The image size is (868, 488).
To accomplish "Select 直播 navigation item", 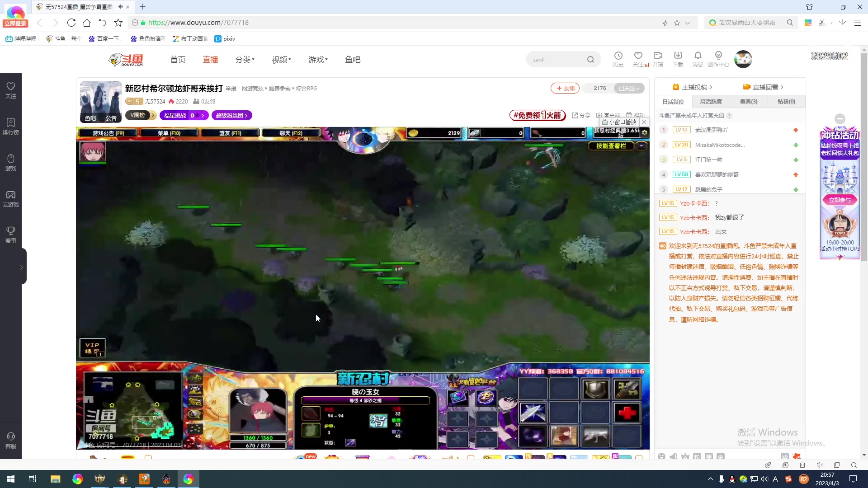I will tap(210, 60).
